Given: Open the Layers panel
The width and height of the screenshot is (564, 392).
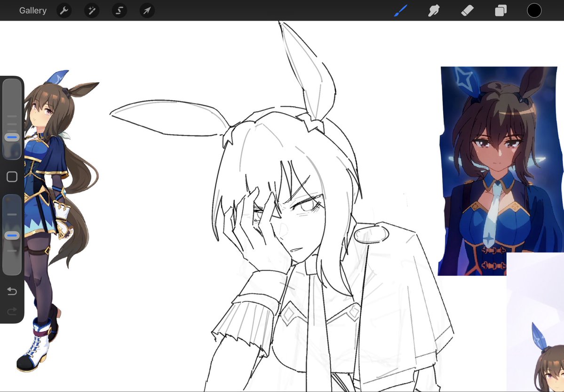Looking at the screenshot, I should pyautogui.click(x=500, y=10).
